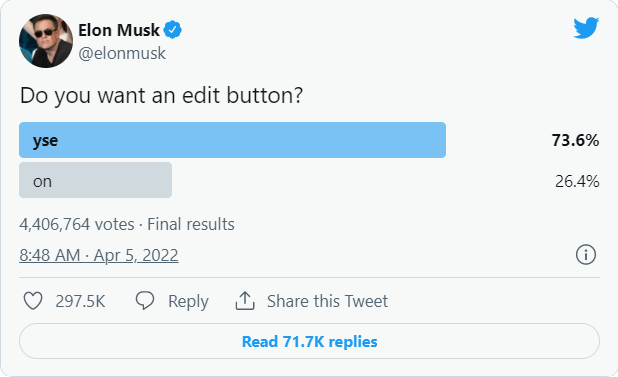Click the share upload arrow icon
The width and height of the screenshot is (618, 377).
tap(245, 301)
